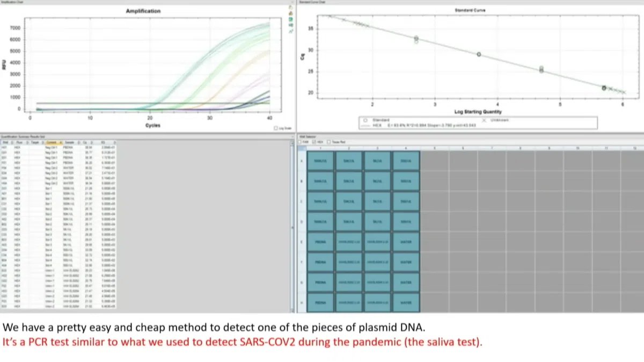Image resolution: width=644 pixels, height=362 pixels.
Task: Select the WATER well in row E
Action: pos(406,242)
